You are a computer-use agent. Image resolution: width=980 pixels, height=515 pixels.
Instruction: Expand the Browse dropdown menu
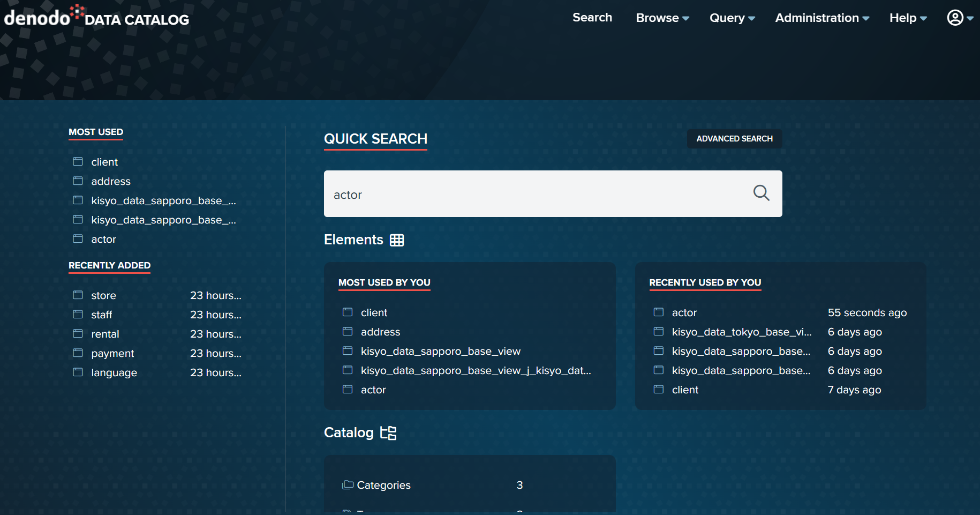(661, 18)
